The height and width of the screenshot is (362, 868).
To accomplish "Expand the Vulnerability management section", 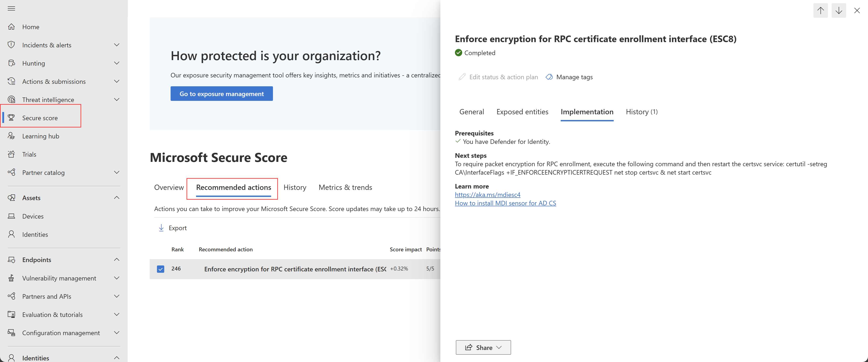I will pyautogui.click(x=116, y=278).
